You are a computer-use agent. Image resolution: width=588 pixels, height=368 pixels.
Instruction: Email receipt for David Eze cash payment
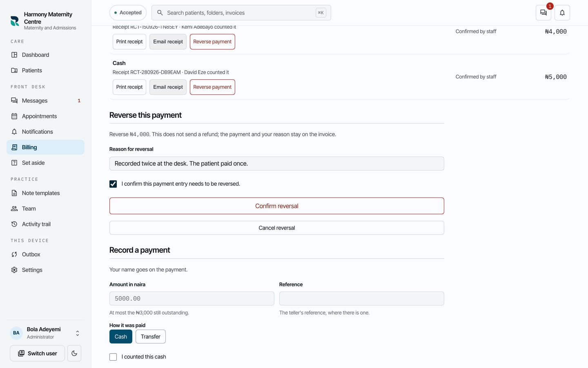coord(168,87)
